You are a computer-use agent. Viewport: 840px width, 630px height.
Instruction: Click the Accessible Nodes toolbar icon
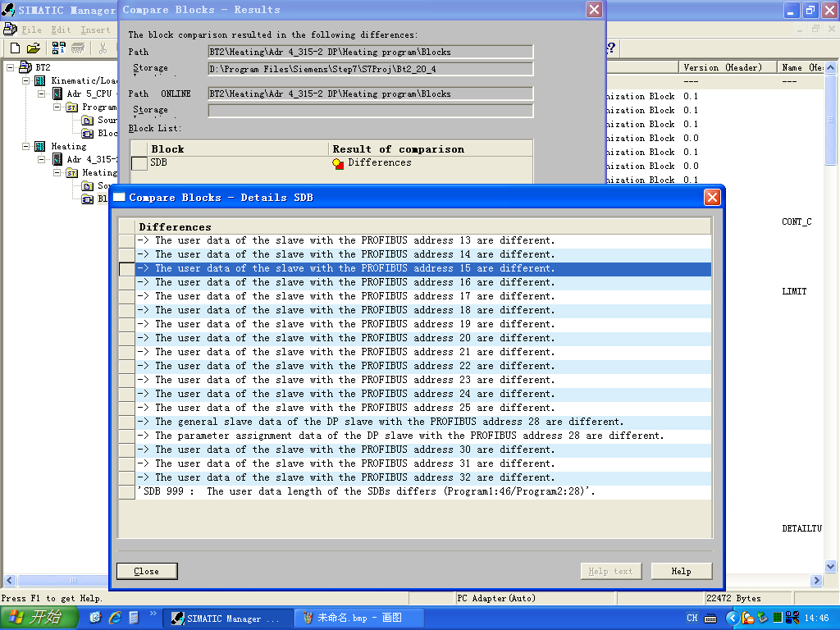tap(58, 48)
